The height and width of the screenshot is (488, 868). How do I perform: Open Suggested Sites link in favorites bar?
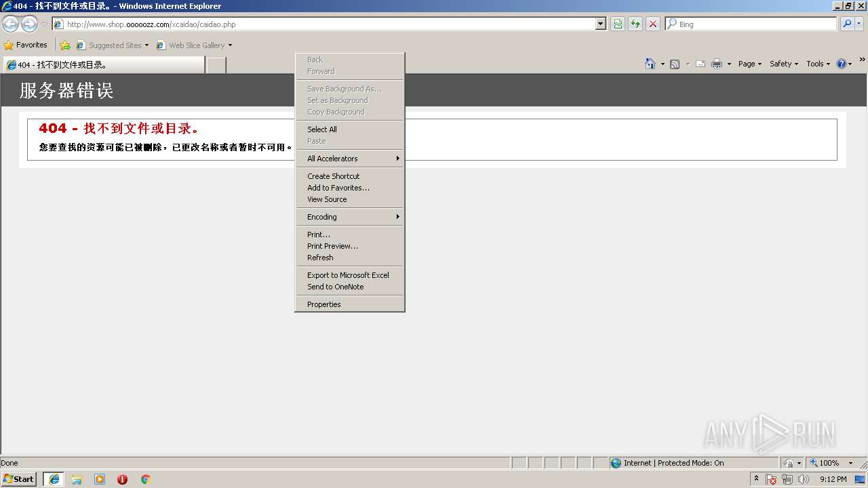point(113,45)
